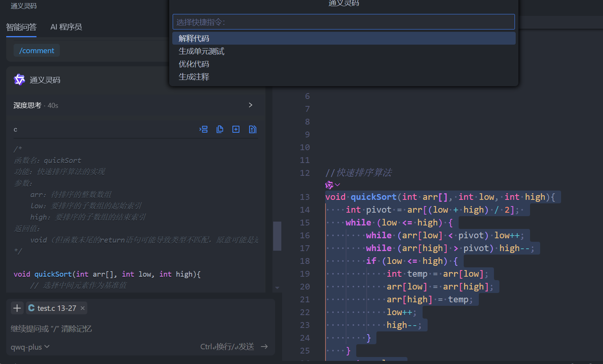603x364 pixels.
Task: Click 'int pivot' declaration in editor
Action: (x=369, y=210)
